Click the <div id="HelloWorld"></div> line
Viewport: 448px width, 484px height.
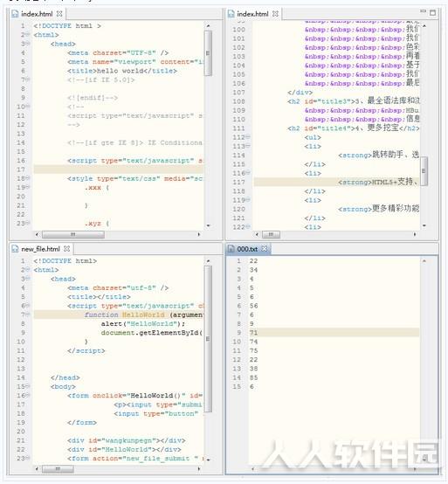(124, 449)
